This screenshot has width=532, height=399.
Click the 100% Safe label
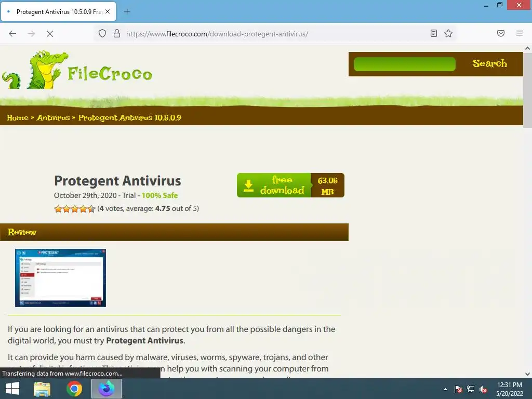pos(159,195)
